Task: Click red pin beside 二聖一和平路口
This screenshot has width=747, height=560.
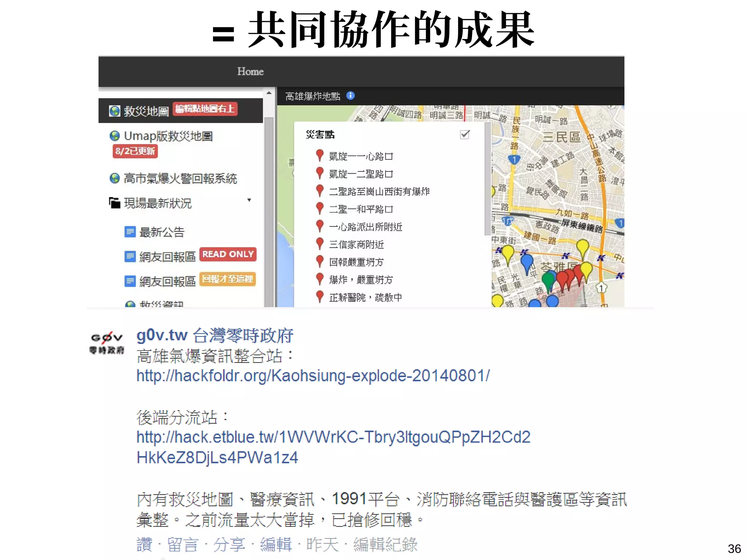Action: (x=320, y=208)
